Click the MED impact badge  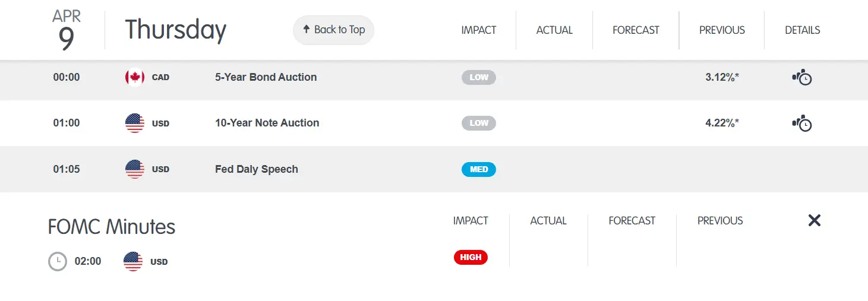(x=478, y=169)
